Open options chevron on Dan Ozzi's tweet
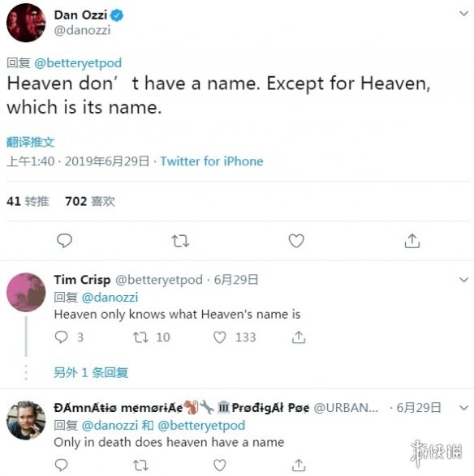This screenshot has width=474, height=476. (x=463, y=14)
